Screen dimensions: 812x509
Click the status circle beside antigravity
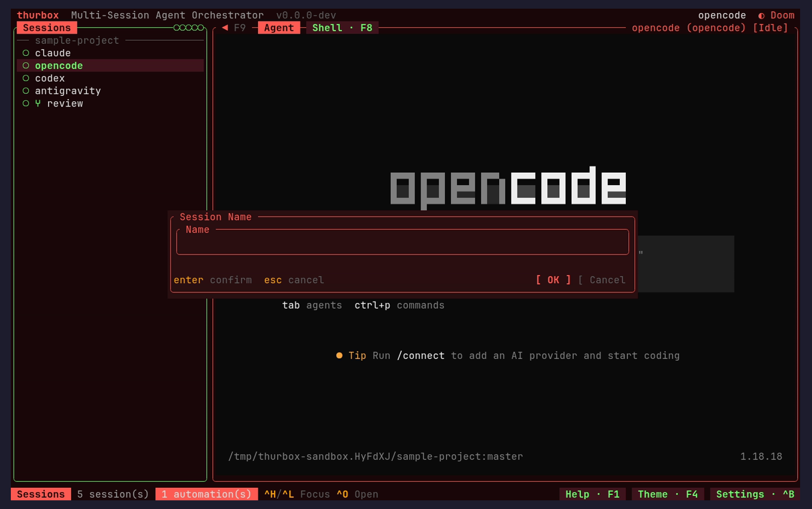click(x=26, y=91)
